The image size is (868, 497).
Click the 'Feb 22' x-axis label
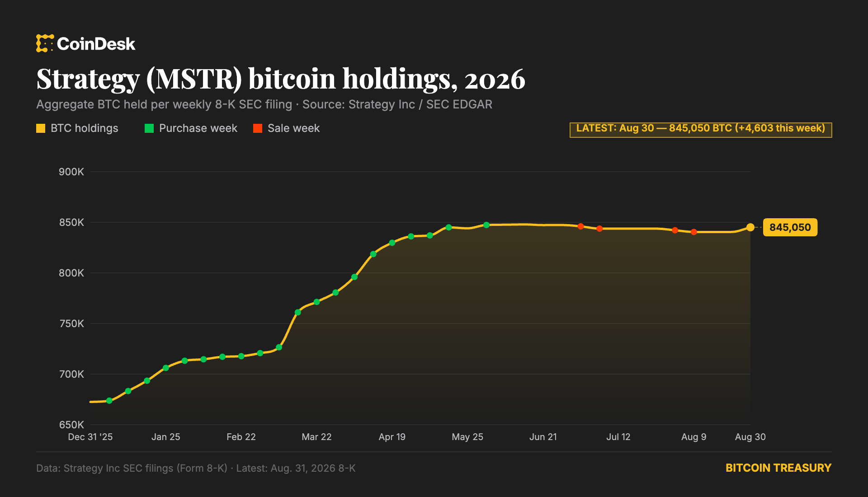(241, 437)
